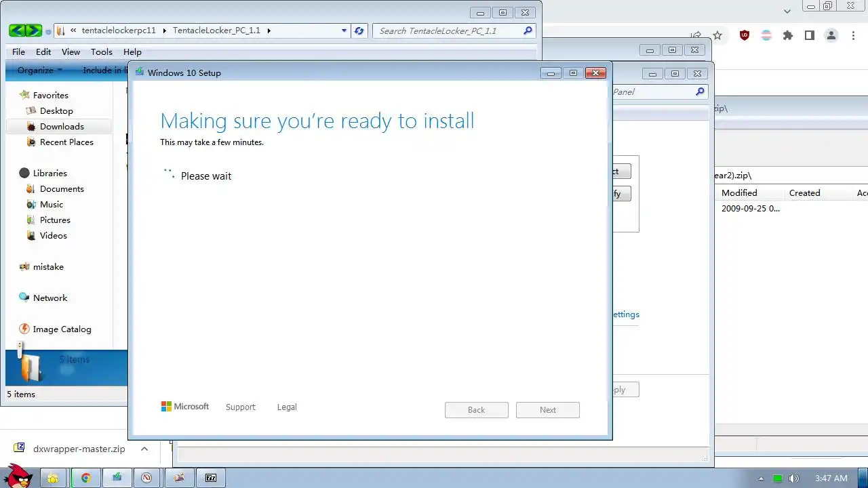Open the Pictures library
The height and width of the screenshot is (488, 868).
click(55, 220)
